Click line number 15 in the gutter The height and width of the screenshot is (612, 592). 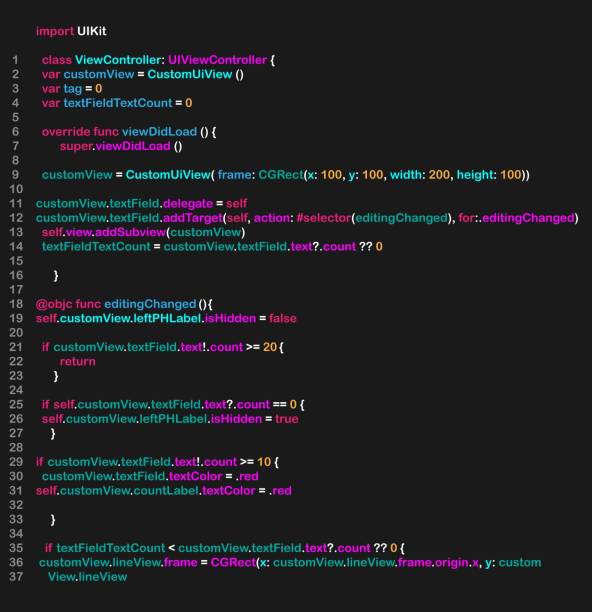[x=16, y=261]
